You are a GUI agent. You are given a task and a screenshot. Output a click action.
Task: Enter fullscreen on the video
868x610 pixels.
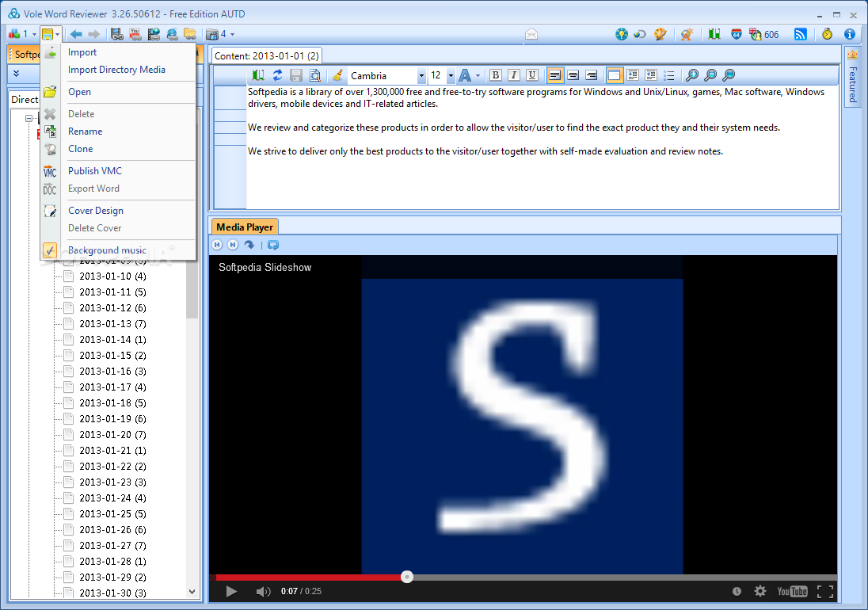825,591
